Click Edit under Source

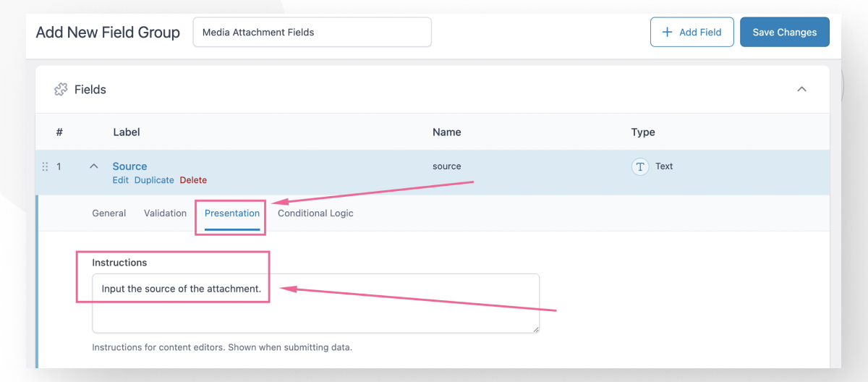pos(120,180)
